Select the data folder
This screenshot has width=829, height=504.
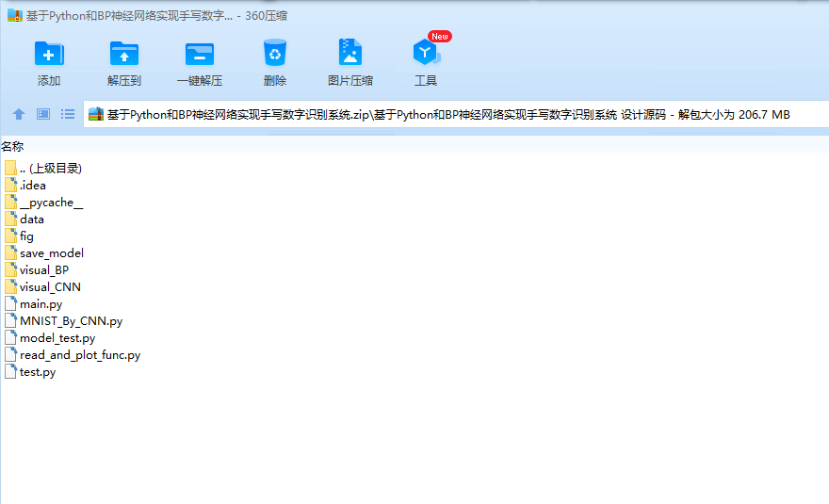click(x=24, y=219)
